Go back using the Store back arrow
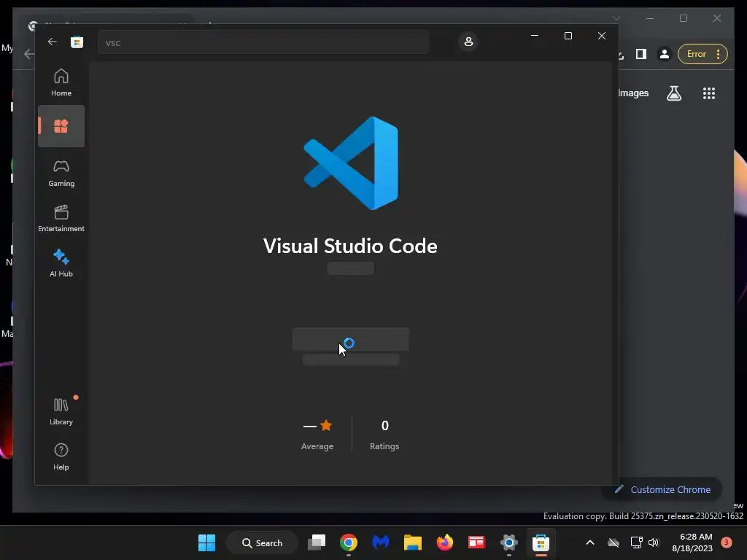The image size is (747, 560). (53, 42)
